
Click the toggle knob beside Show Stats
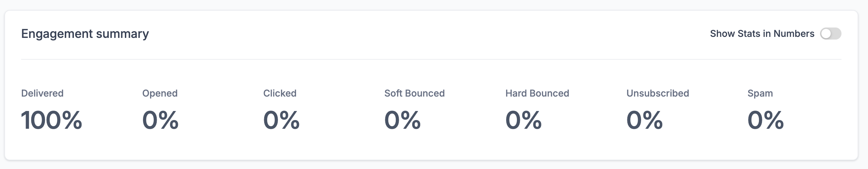click(x=826, y=34)
